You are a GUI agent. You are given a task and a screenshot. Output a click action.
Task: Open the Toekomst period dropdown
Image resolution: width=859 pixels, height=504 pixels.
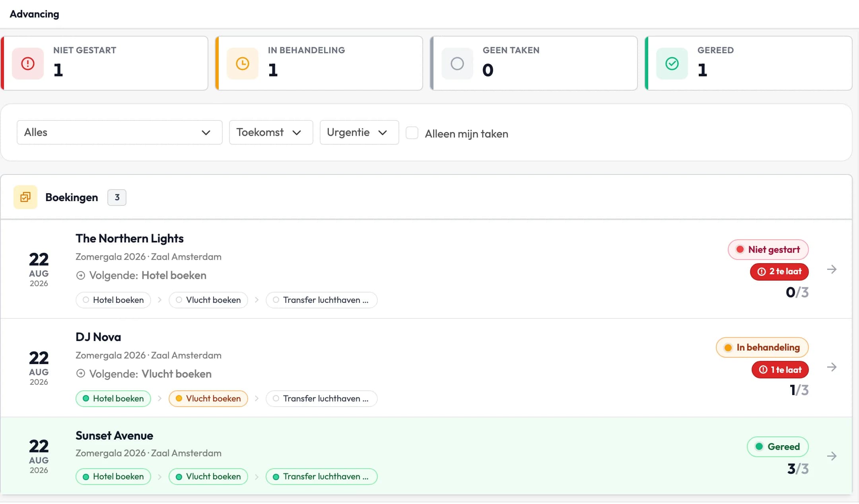click(271, 132)
